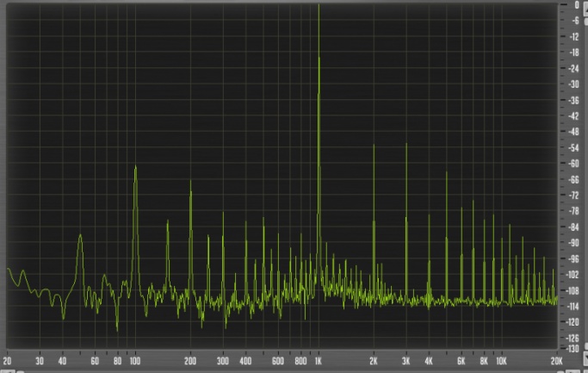Click the top of the 5K harmonic peak
Image resolution: width=588 pixels, height=373 pixels.
447,173
